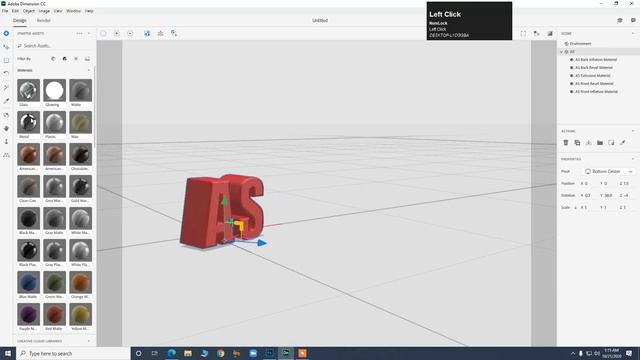Open the File menu
The height and width of the screenshot is (360, 640).
[x=5, y=11]
